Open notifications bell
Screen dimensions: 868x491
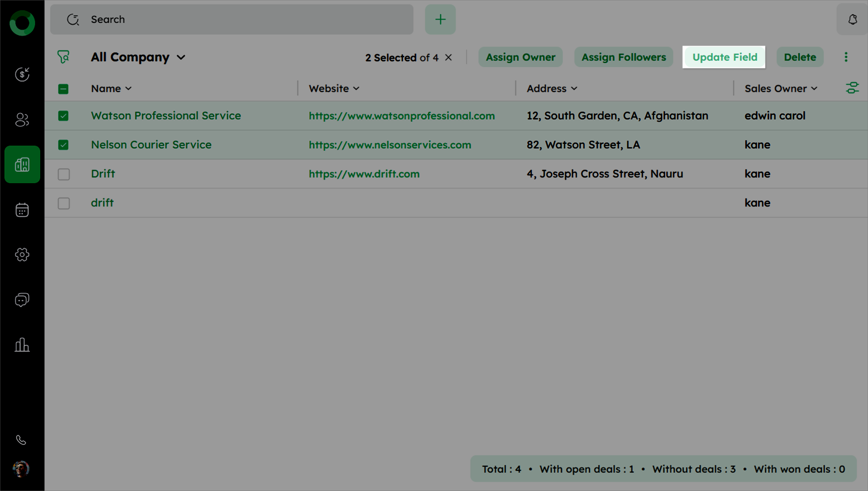853,20
